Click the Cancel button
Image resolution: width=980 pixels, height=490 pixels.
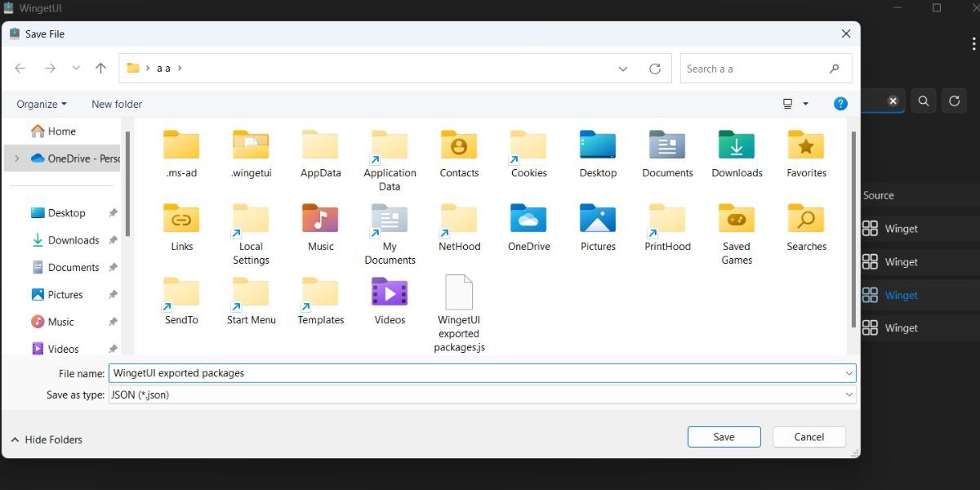point(809,437)
